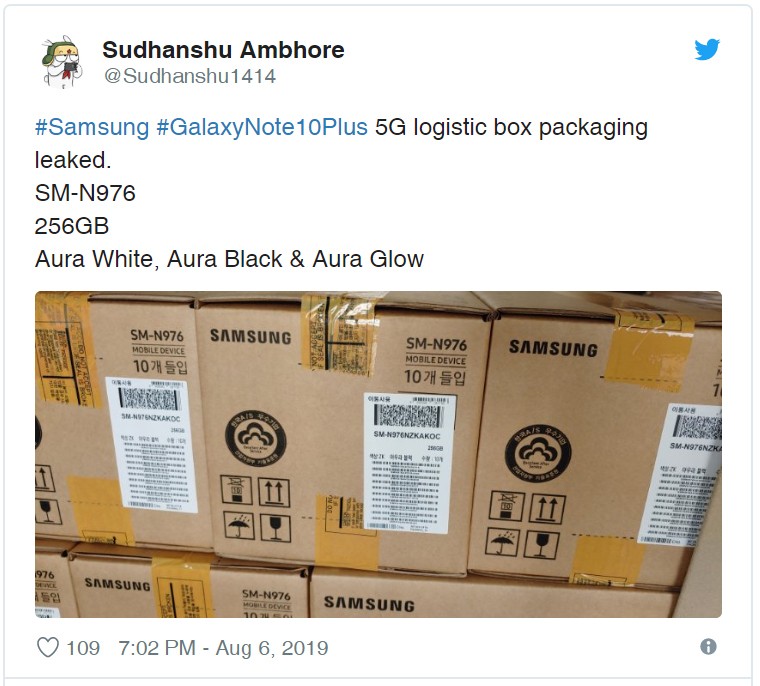
Task: Click the 256GB text line
Action: pyautogui.click(x=72, y=226)
